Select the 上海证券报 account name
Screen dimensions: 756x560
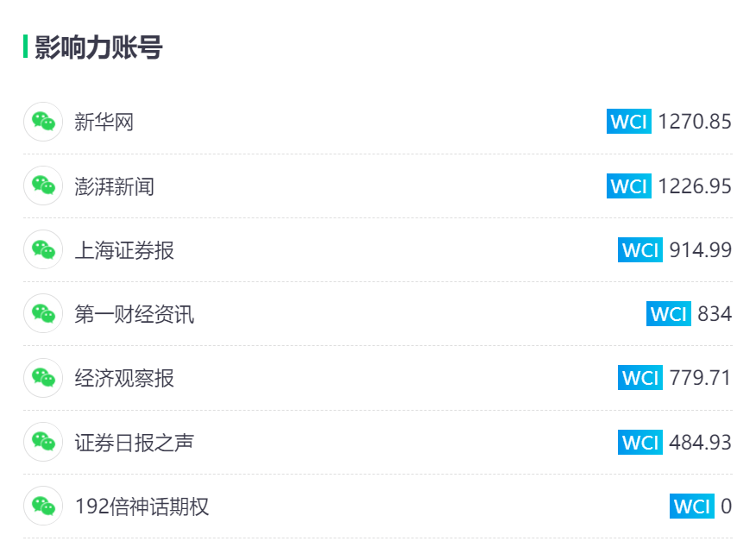click(124, 250)
